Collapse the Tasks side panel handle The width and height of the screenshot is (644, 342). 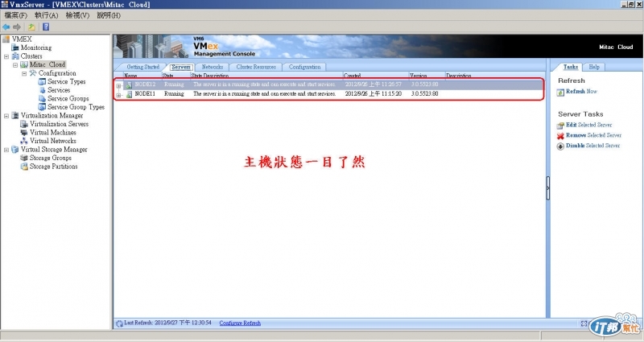pyautogui.click(x=548, y=188)
